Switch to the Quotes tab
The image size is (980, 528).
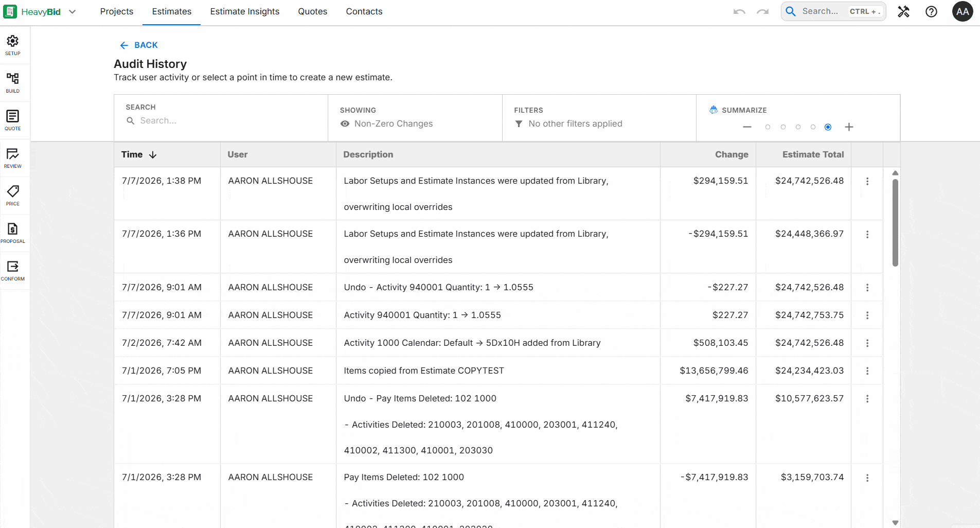tap(313, 12)
